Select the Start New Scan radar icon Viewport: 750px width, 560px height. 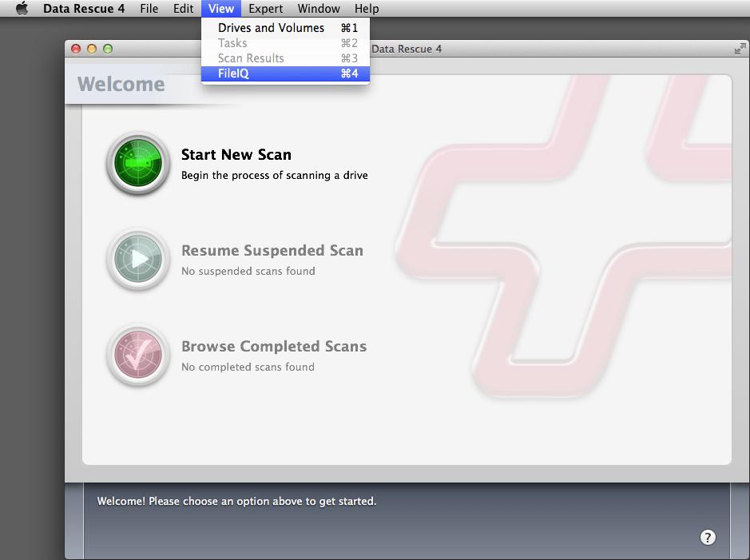137,164
